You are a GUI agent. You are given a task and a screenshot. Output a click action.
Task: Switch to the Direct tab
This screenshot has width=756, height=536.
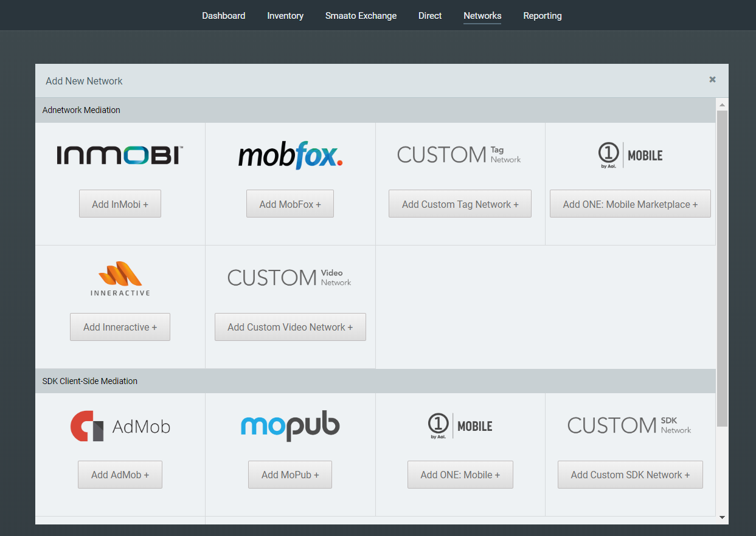click(x=430, y=16)
